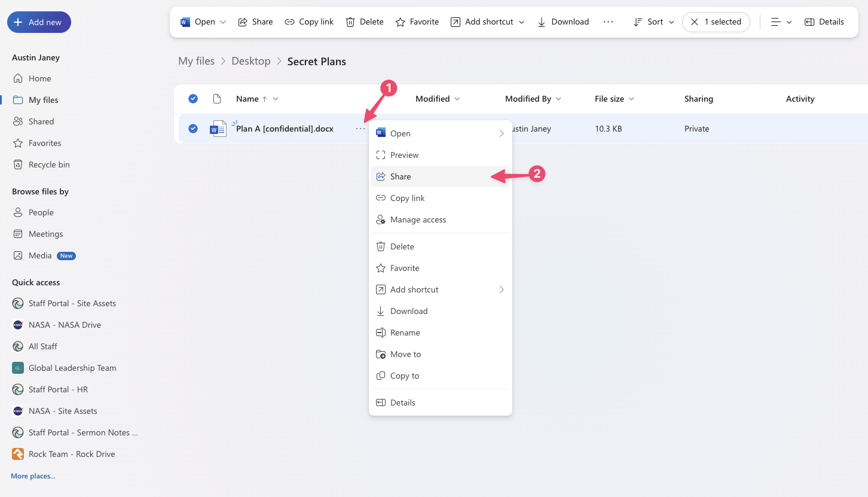The height and width of the screenshot is (497, 868).
Task: Toggle the select-all checkbox in header
Action: coord(193,99)
